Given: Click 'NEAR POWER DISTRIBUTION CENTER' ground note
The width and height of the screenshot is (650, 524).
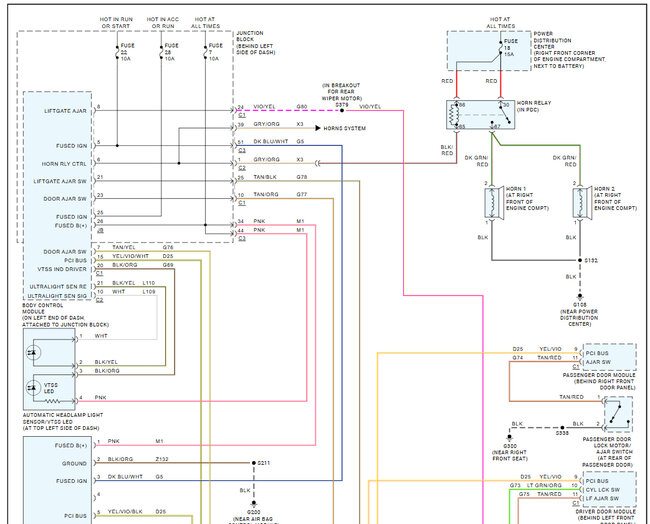Looking at the screenshot, I should pos(579,318).
